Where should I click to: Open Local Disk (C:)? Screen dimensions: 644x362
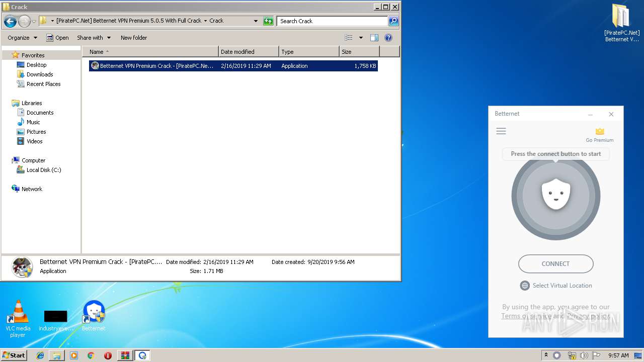(x=44, y=170)
